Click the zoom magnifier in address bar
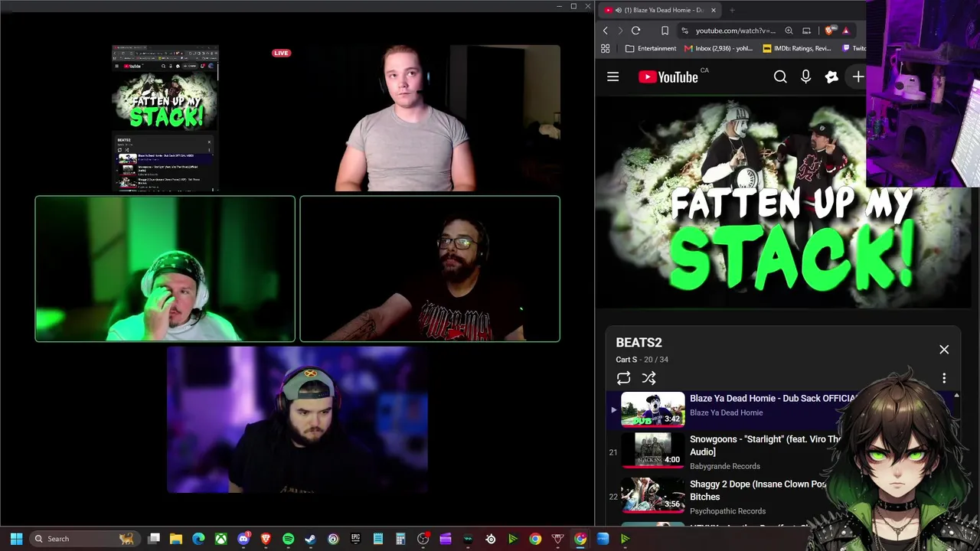The height and width of the screenshot is (551, 980). (789, 31)
